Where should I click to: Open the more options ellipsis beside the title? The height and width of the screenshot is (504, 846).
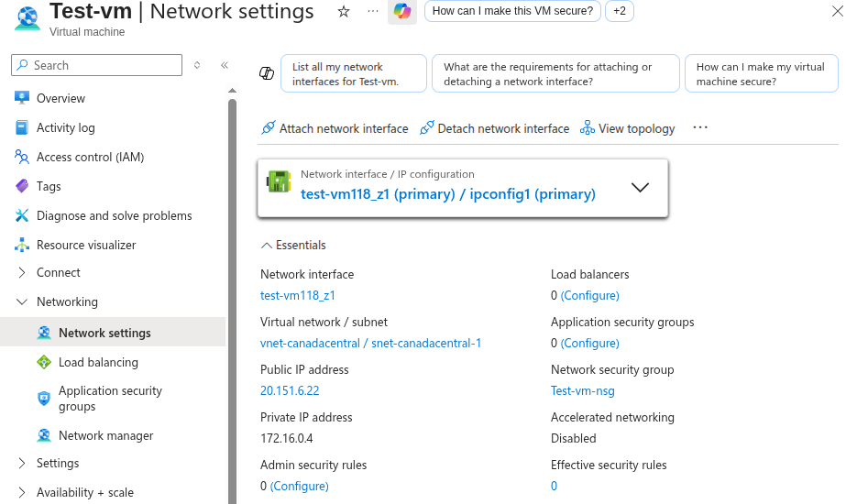tap(373, 11)
